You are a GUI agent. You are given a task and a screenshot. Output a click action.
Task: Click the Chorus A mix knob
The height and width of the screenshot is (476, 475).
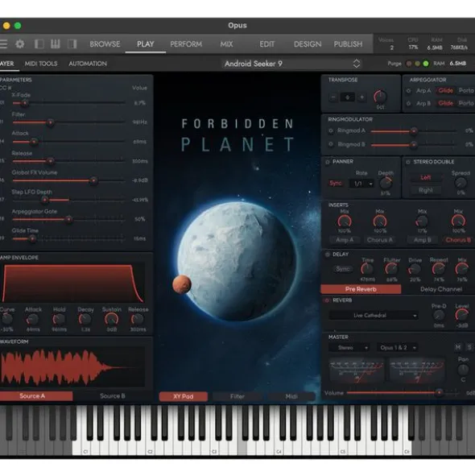380,221
